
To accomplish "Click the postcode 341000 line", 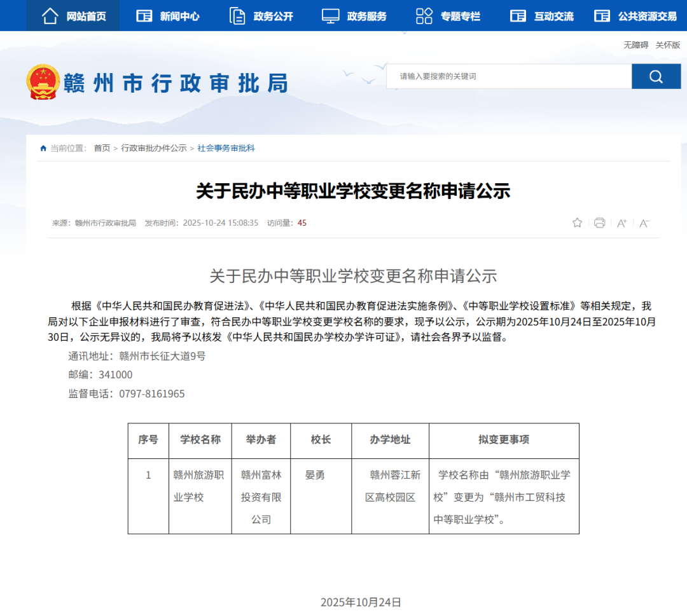I will pyautogui.click(x=101, y=375).
